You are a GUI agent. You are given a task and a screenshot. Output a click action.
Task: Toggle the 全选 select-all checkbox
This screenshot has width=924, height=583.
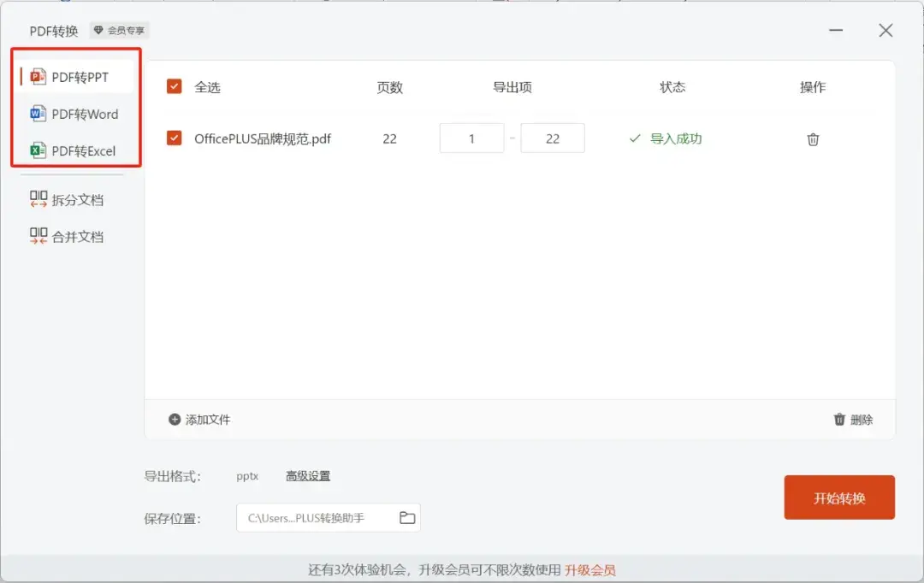(x=175, y=86)
